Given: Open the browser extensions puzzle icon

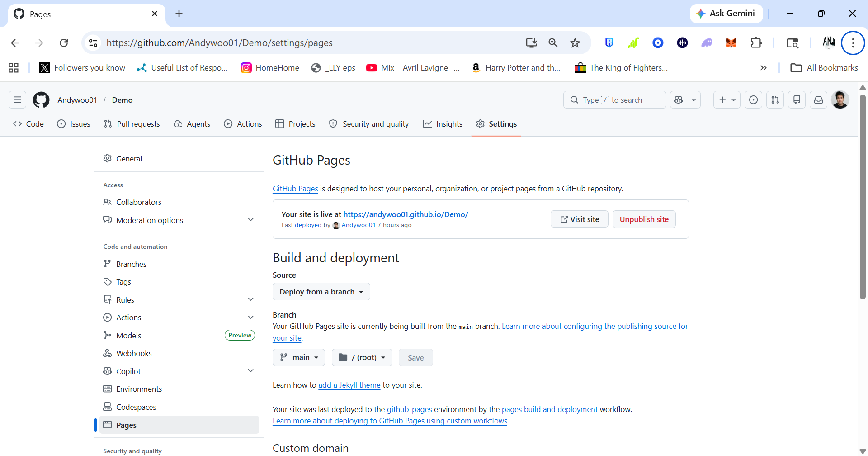Looking at the screenshot, I should (756, 43).
